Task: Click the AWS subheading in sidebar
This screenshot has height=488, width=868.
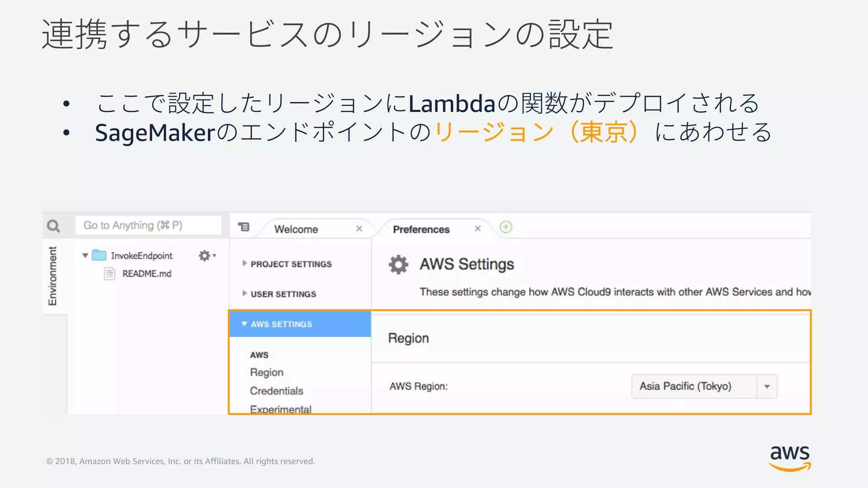Action: coord(259,355)
